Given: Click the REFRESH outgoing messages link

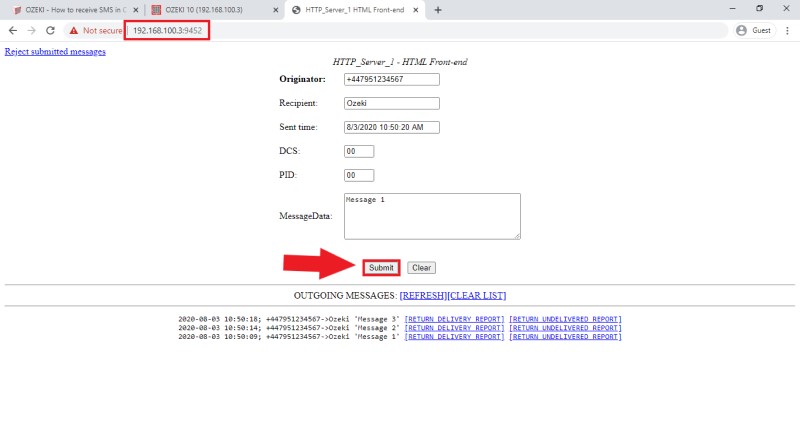Looking at the screenshot, I should coord(423,296).
